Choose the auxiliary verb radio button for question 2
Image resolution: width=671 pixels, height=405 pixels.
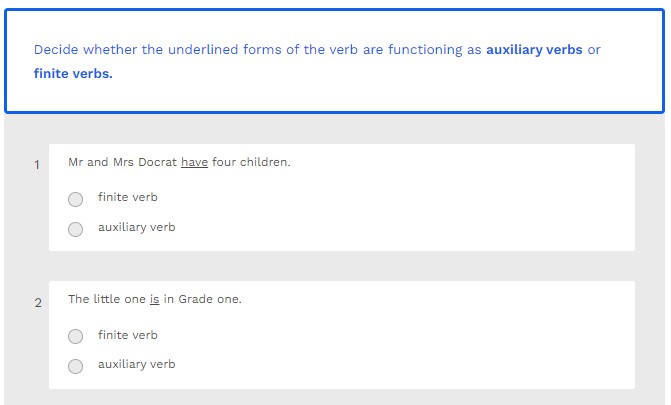coord(76,366)
